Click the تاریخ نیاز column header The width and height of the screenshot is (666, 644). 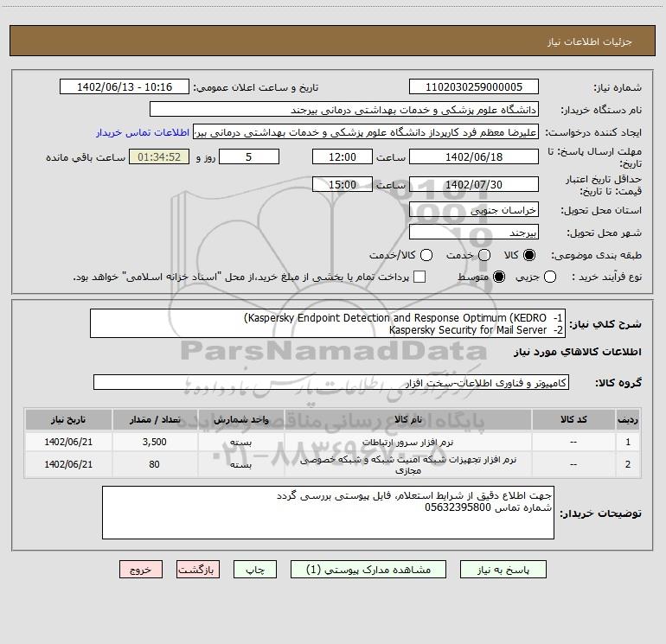pyautogui.click(x=68, y=419)
